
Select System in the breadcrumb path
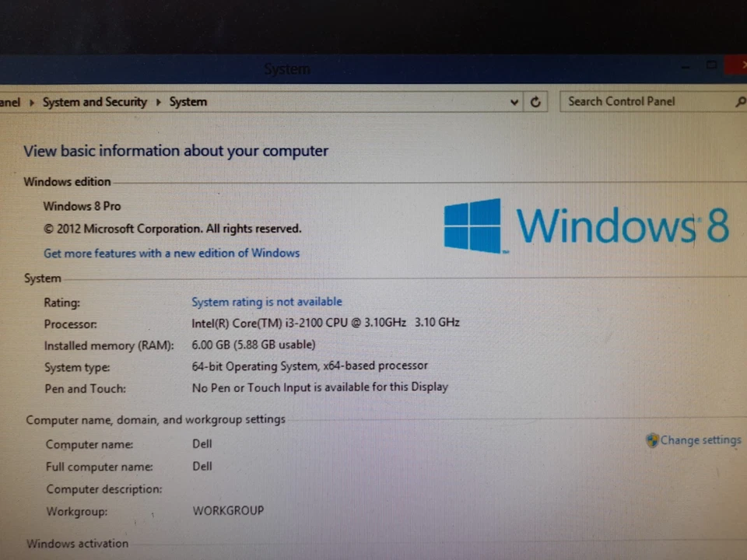pos(188,102)
